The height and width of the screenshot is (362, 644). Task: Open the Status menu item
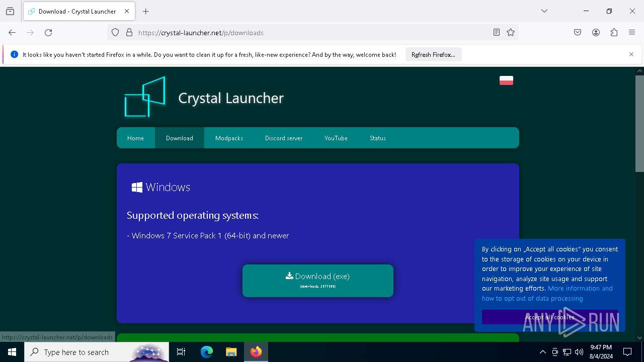coord(378,138)
